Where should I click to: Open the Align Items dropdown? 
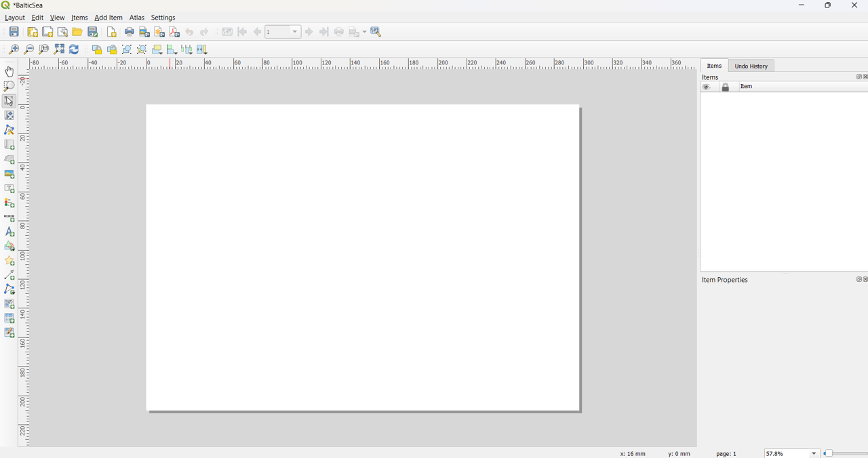point(172,49)
